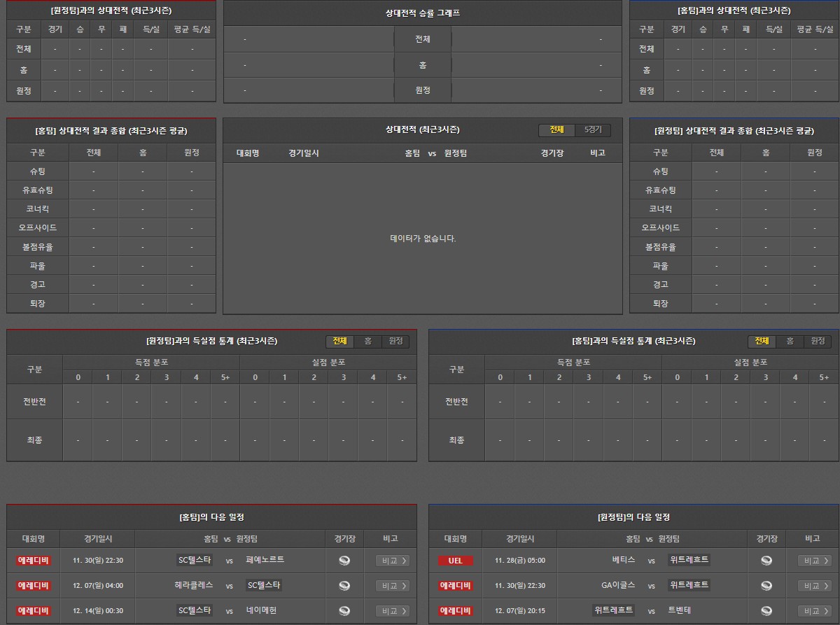Screen dimensions: 840x625
Task: Click 에레디비 badge in the 헤라클레스 match row
Action: 34,586
